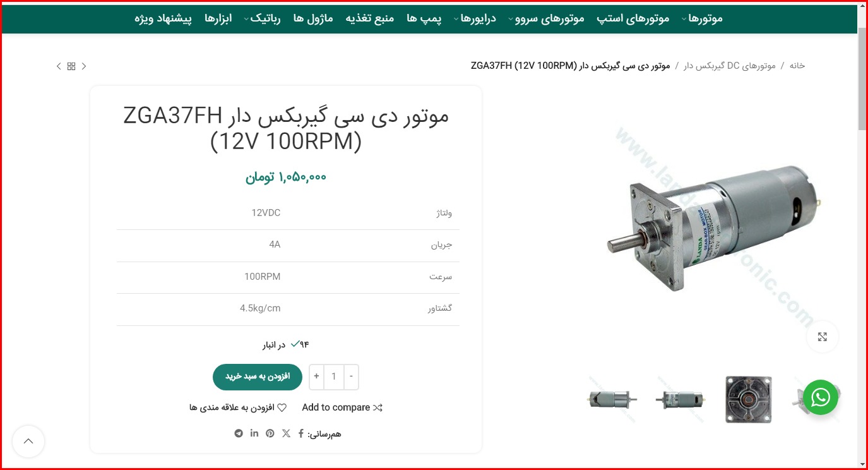Open the منبع تغذیه menu item
This screenshot has width=868, height=470.
pos(369,18)
